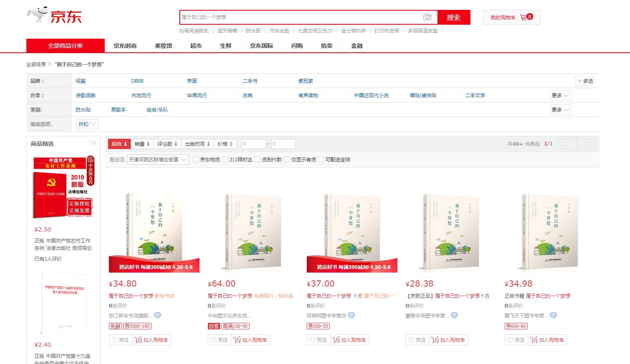Expand 更多 in the 类别 row
Image resolution: width=630 pixels, height=364 pixels.
click(560, 110)
